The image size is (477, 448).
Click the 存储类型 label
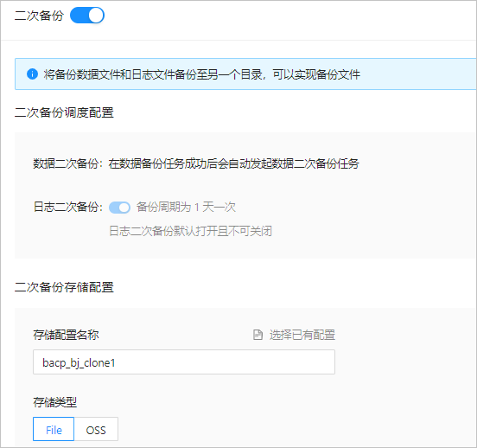(x=55, y=402)
